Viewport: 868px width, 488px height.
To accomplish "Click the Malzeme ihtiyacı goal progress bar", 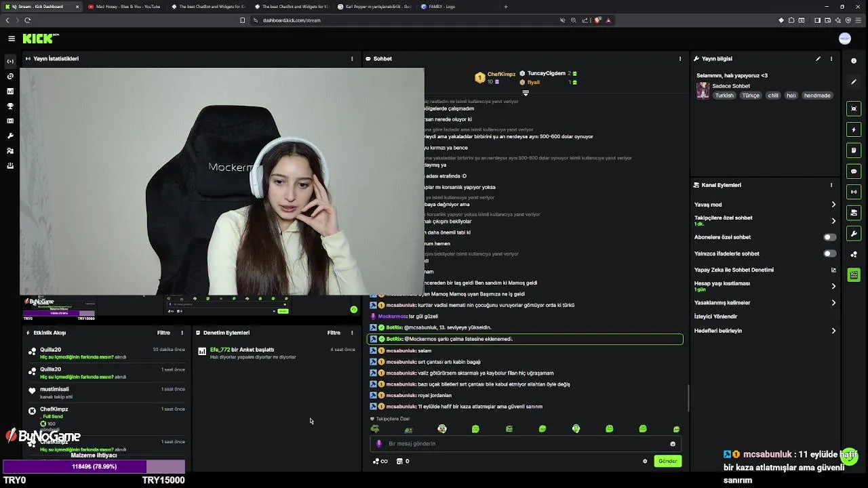I will coord(94,466).
